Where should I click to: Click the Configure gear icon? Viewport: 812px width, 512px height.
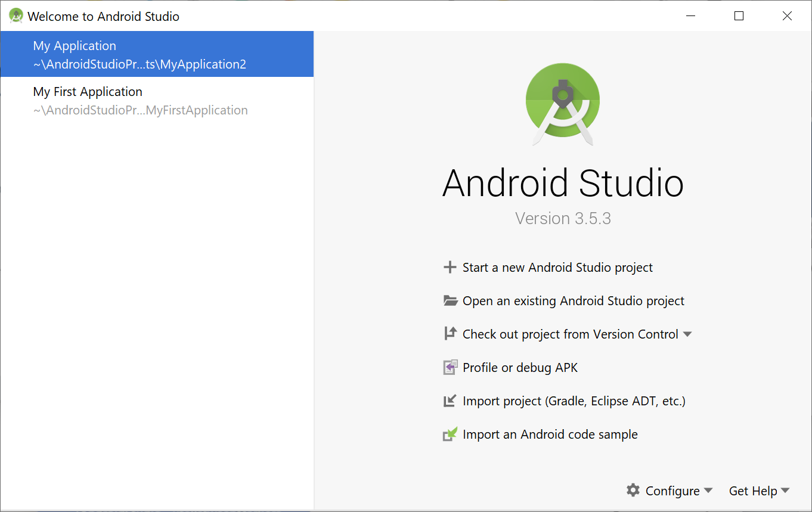(633, 491)
